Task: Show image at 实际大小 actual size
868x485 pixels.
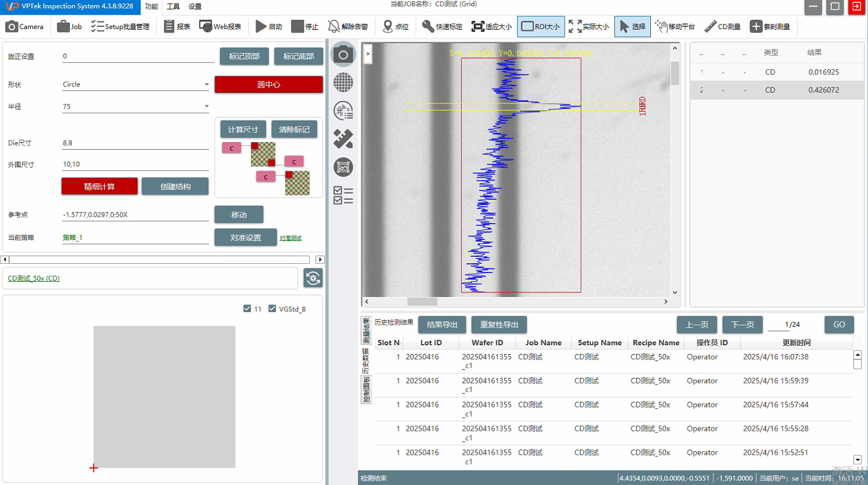Action: pos(589,27)
